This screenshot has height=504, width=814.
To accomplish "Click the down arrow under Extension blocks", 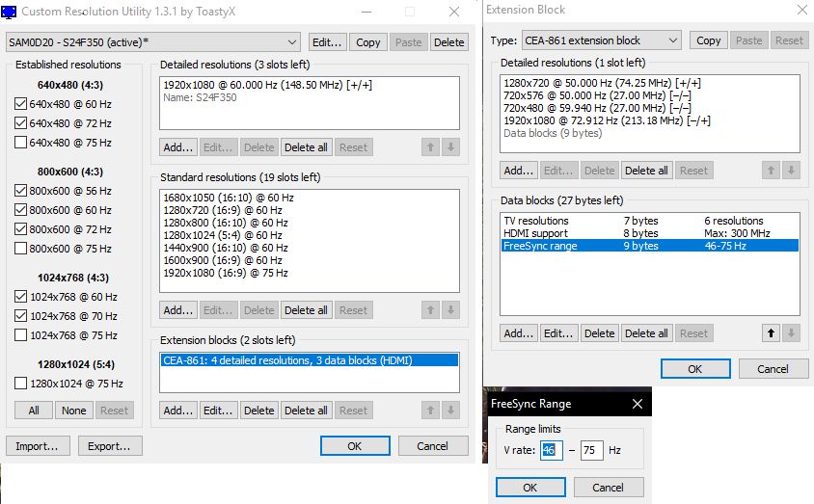I will click(450, 411).
